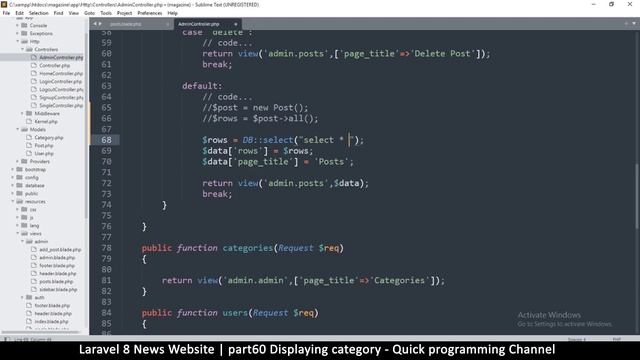Click line number 78 in gutter
Image resolution: width=640 pixels, height=360 pixels.
106,248
